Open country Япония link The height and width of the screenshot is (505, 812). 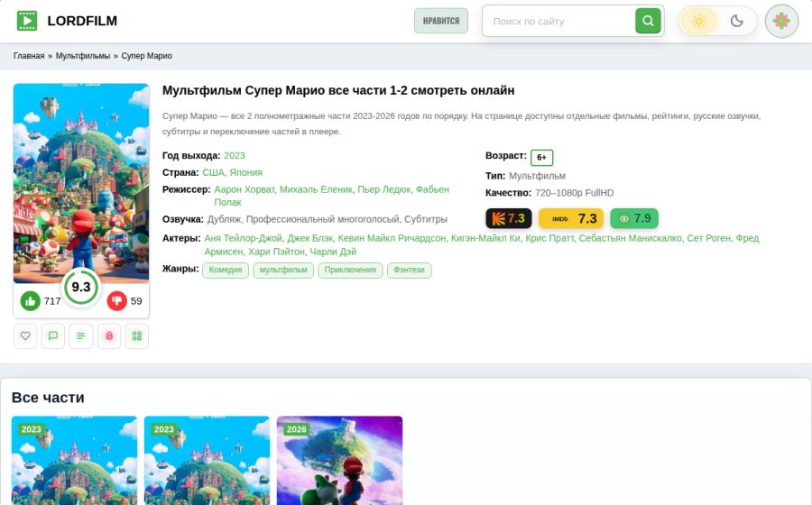point(246,173)
